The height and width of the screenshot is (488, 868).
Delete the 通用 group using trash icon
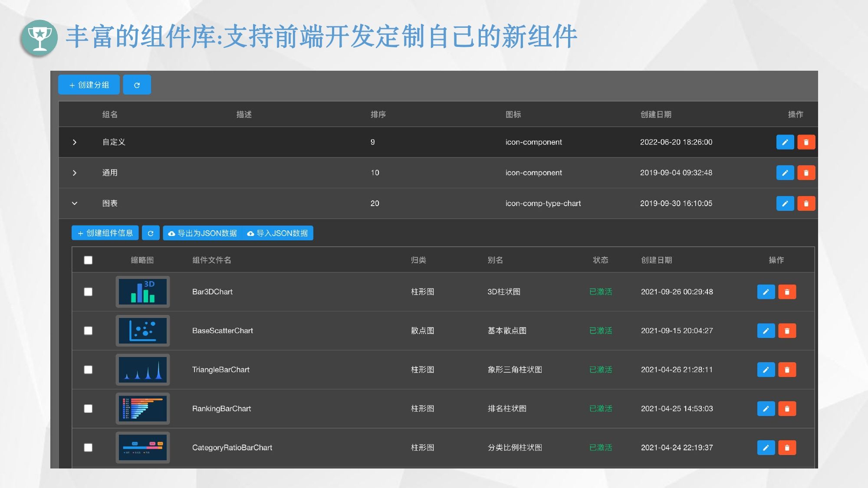coord(806,173)
